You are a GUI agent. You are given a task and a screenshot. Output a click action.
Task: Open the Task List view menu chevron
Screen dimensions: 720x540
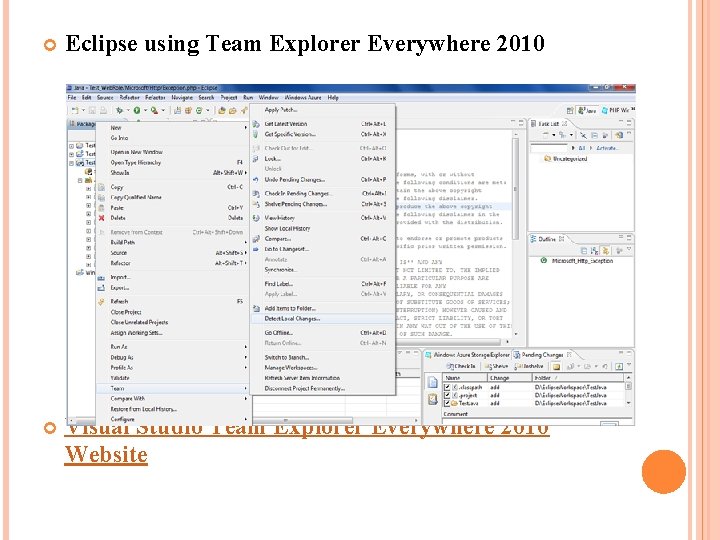[629, 134]
